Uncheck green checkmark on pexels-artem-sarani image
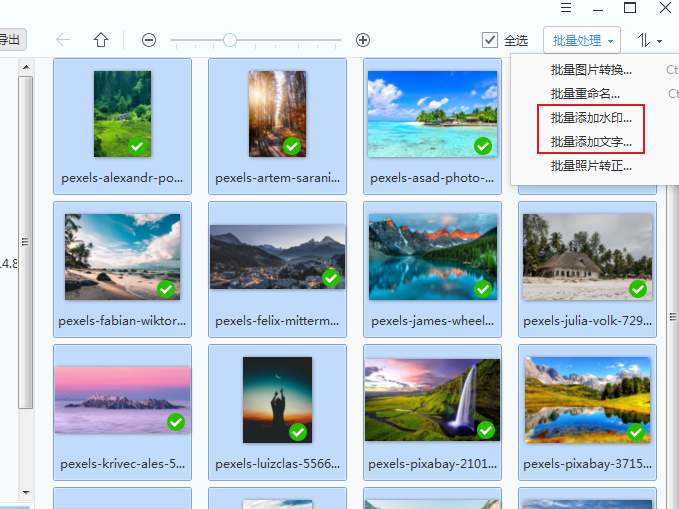Image resolution: width=679 pixels, height=509 pixels. click(x=292, y=146)
